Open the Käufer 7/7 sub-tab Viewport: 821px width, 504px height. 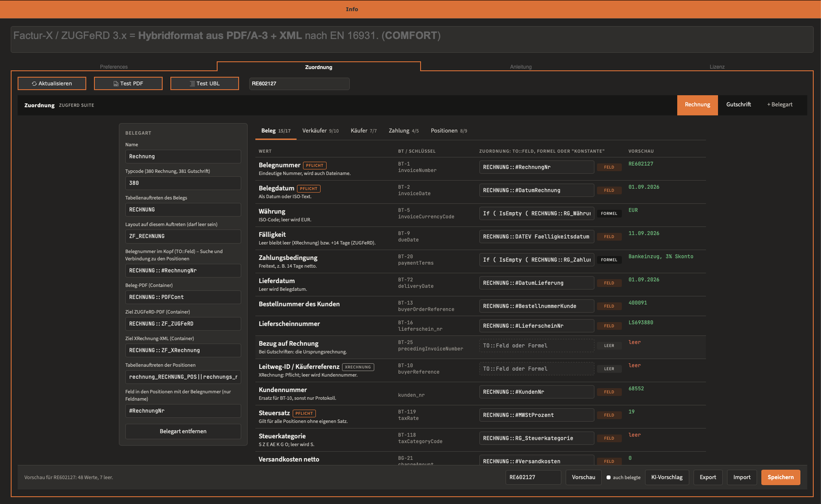click(x=363, y=131)
